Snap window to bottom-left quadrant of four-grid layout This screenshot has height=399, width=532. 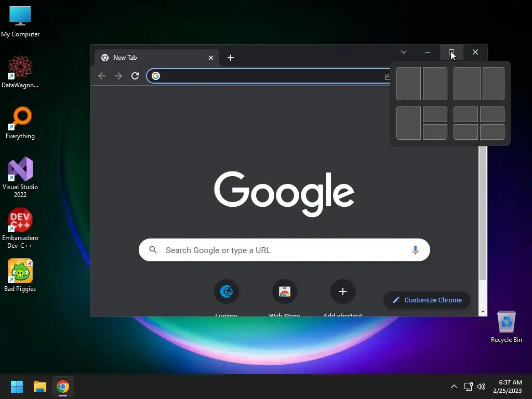(x=465, y=132)
